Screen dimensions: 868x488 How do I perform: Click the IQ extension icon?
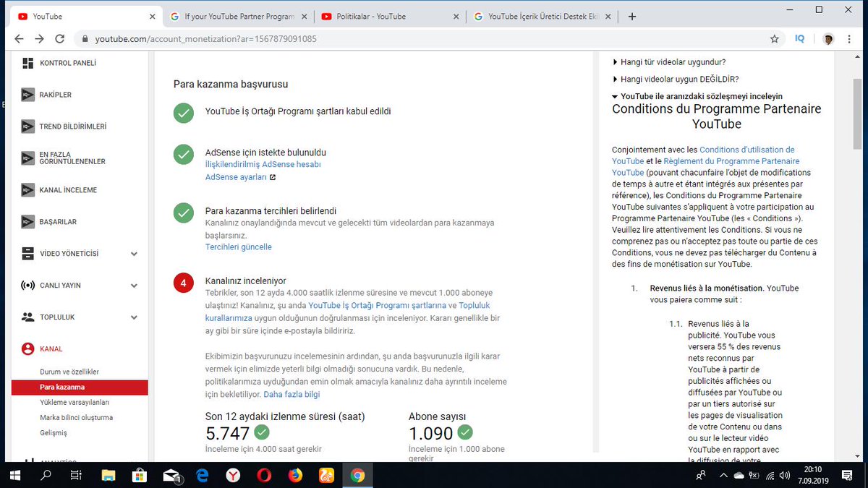800,39
